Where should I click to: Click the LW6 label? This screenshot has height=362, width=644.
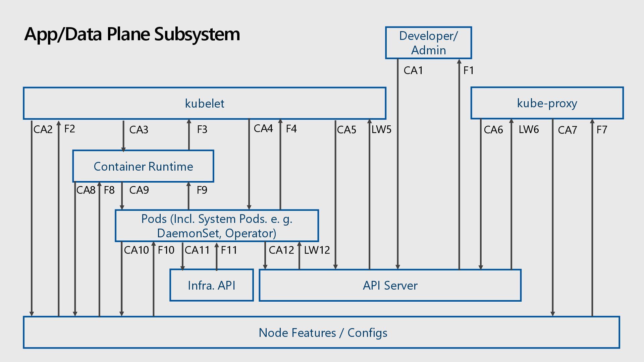(x=529, y=129)
